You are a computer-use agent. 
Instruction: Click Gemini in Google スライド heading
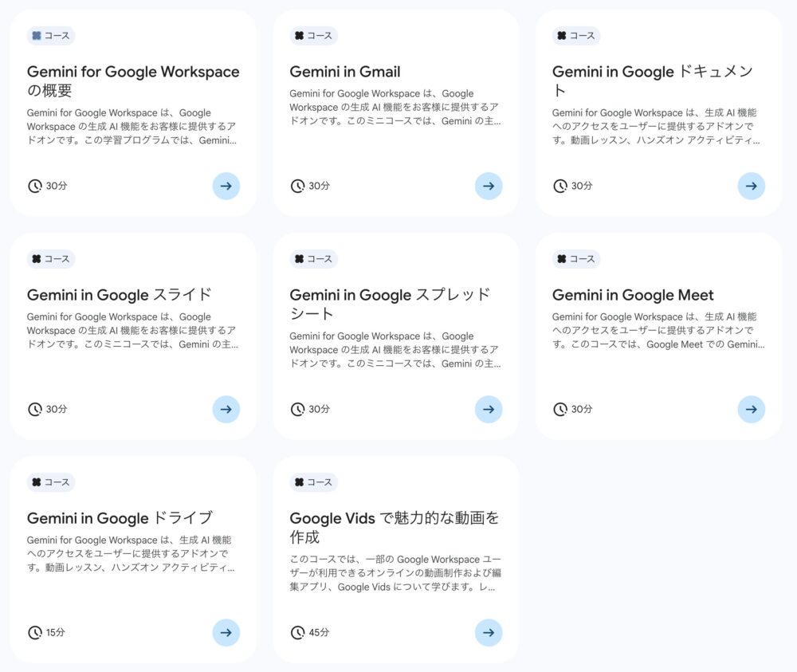click(120, 295)
